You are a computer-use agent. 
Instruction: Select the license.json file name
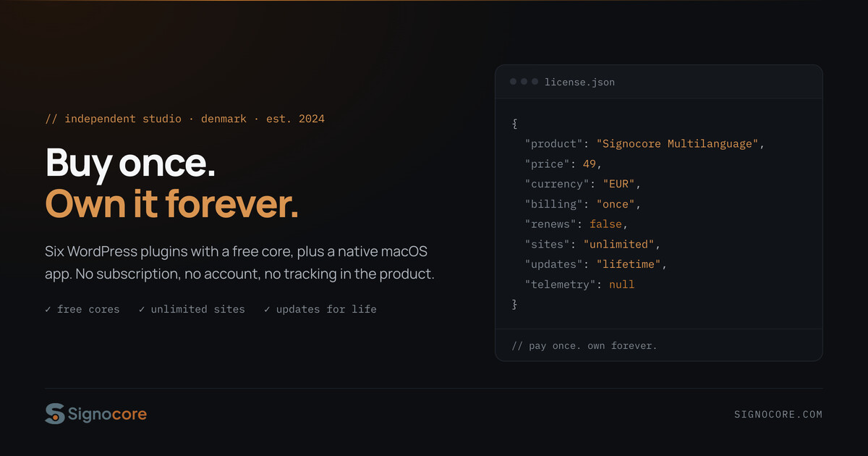click(x=579, y=82)
